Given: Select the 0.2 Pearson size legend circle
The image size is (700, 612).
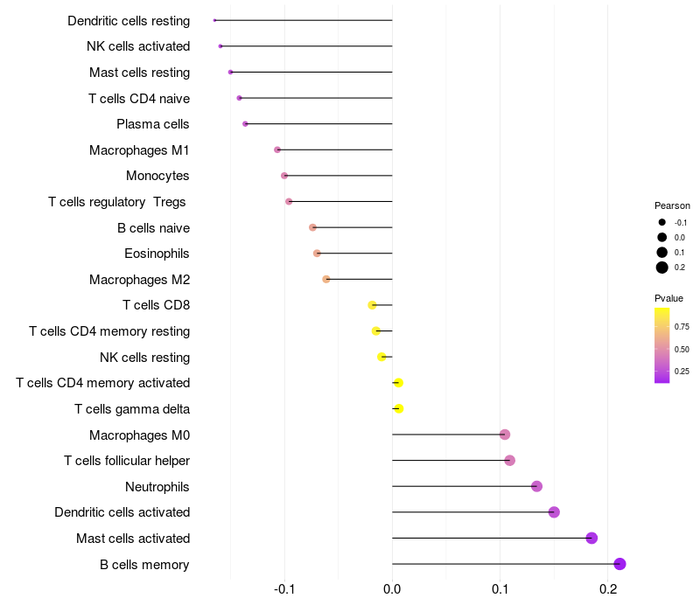Looking at the screenshot, I should coord(662,268).
